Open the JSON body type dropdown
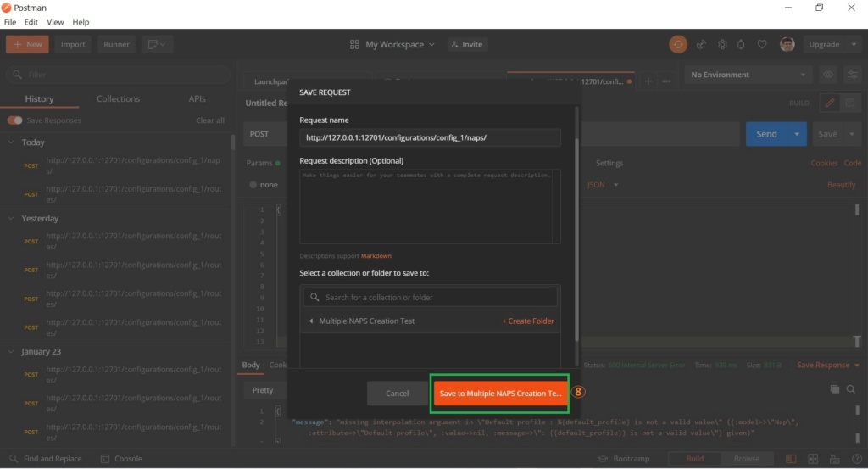 (x=603, y=185)
